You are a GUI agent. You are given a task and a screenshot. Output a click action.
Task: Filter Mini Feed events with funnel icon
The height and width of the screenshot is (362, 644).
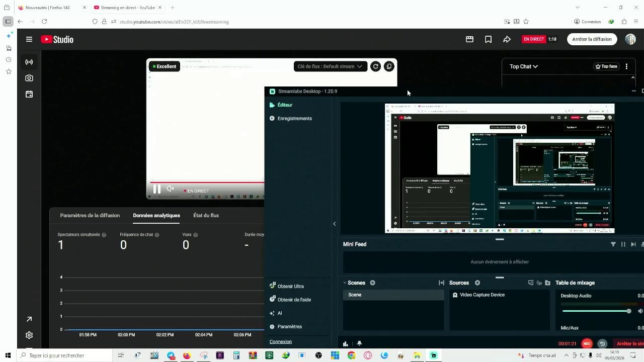pos(613,244)
